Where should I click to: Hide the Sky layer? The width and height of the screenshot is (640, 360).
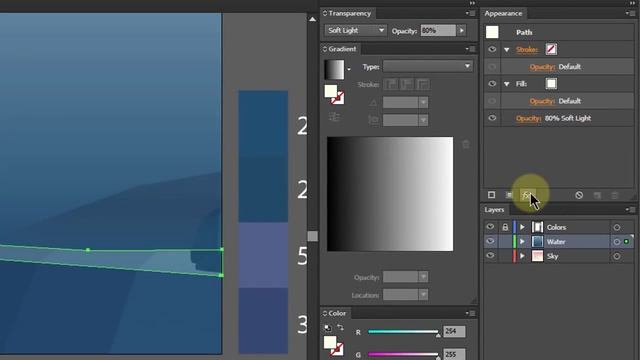[490, 256]
